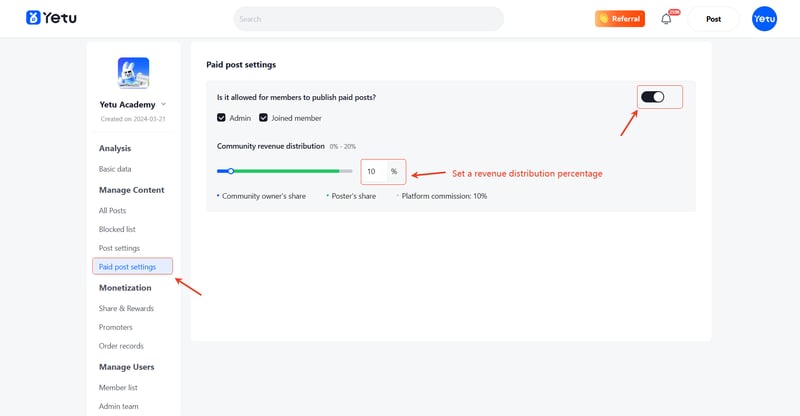800x416 pixels.
Task: View Order records
Action: tap(121, 346)
